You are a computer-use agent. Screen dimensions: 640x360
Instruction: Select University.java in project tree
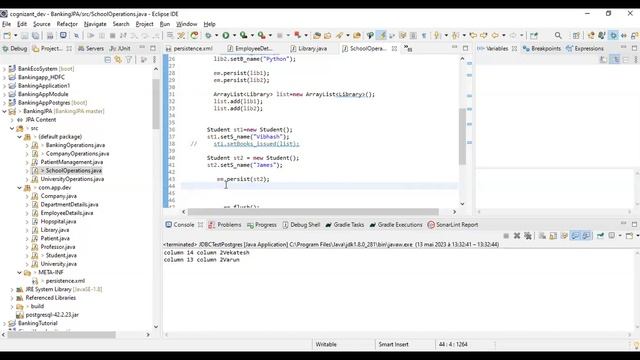(58, 264)
